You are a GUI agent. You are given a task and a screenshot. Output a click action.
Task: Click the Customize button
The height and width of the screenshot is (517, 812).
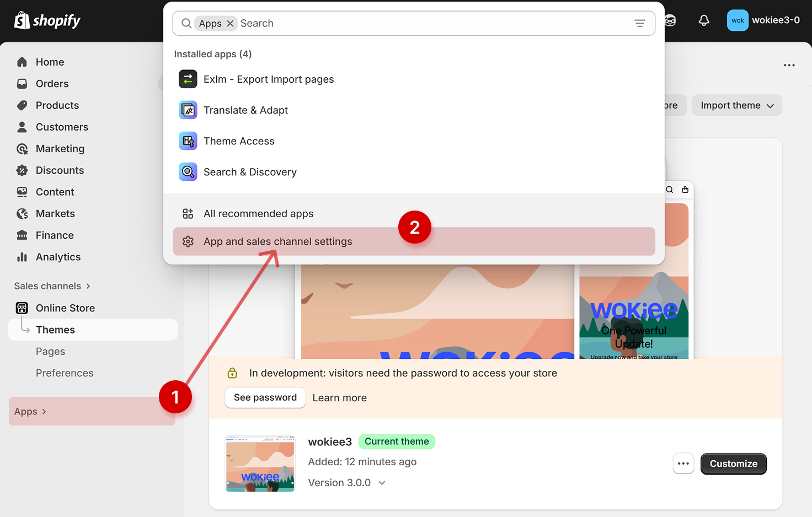[733, 464]
